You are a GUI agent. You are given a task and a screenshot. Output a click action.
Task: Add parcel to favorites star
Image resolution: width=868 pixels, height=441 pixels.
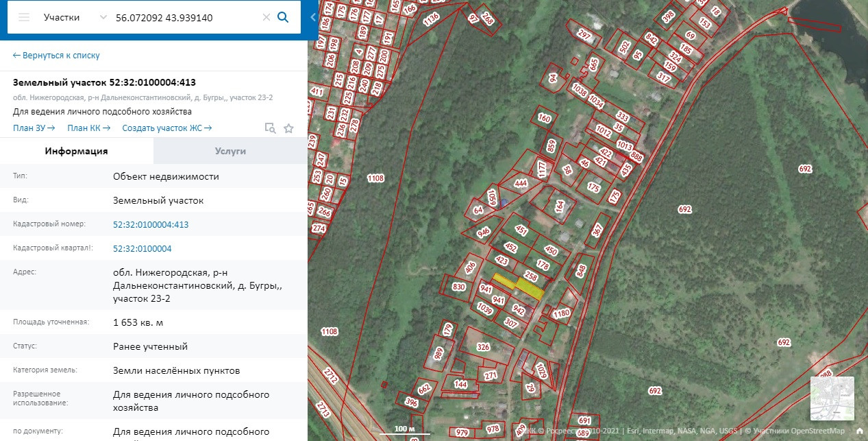tap(288, 128)
